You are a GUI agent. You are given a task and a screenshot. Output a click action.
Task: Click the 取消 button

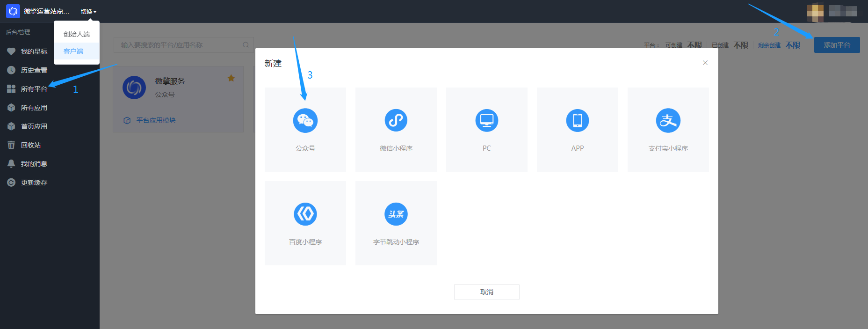click(487, 292)
